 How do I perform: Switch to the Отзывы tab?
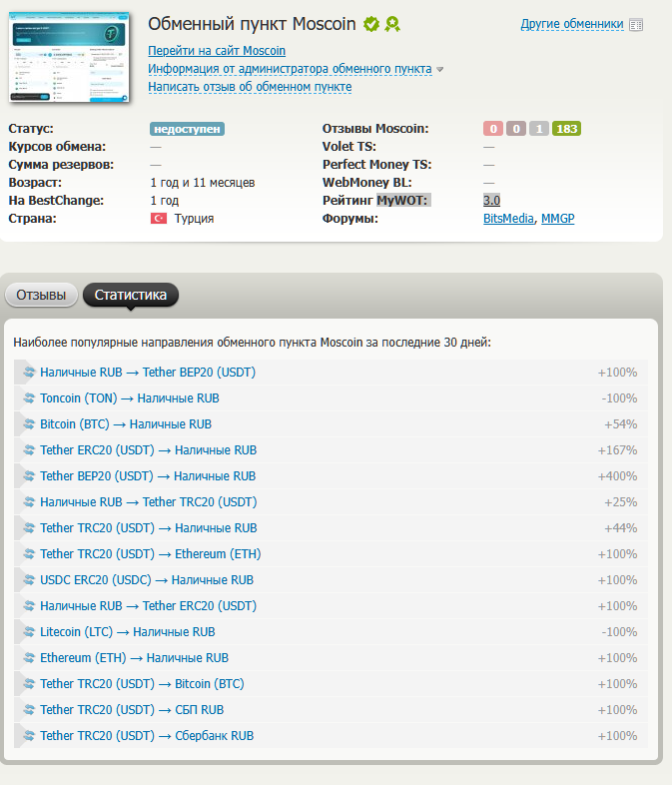click(42, 295)
